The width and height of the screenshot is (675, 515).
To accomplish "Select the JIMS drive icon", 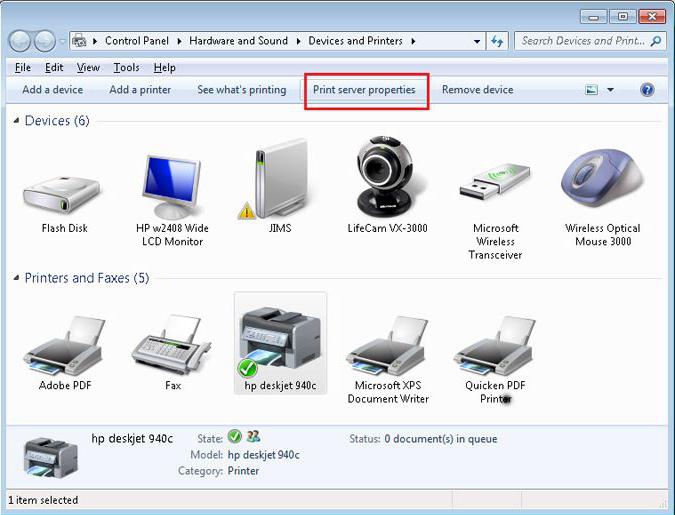I will tap(281, 179).
